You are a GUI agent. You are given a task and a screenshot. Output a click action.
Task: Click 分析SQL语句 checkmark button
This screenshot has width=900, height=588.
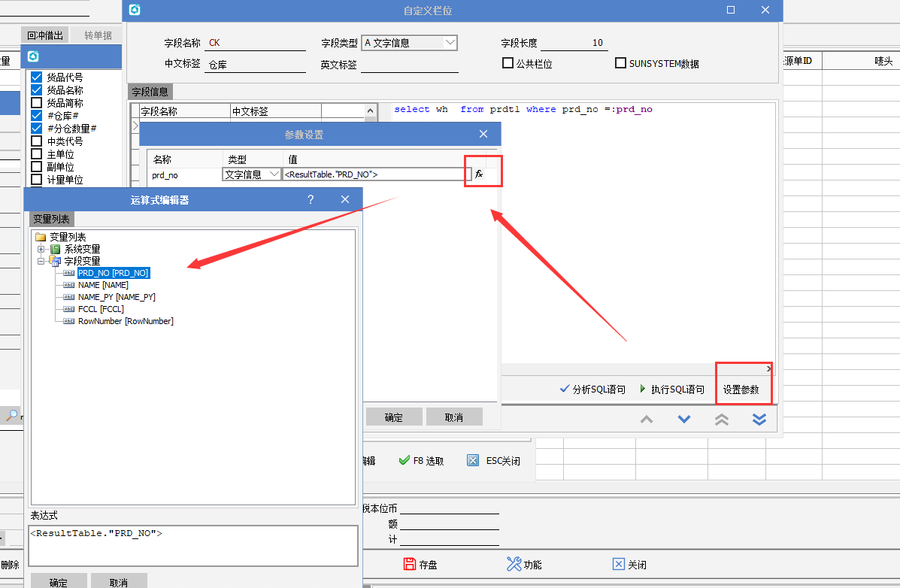[x=565, y=389]
